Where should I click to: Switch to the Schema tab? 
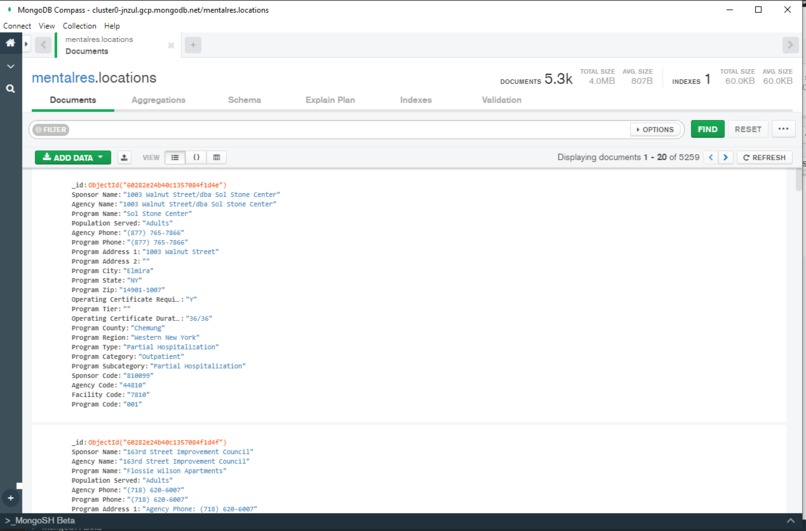pos(244,100)
